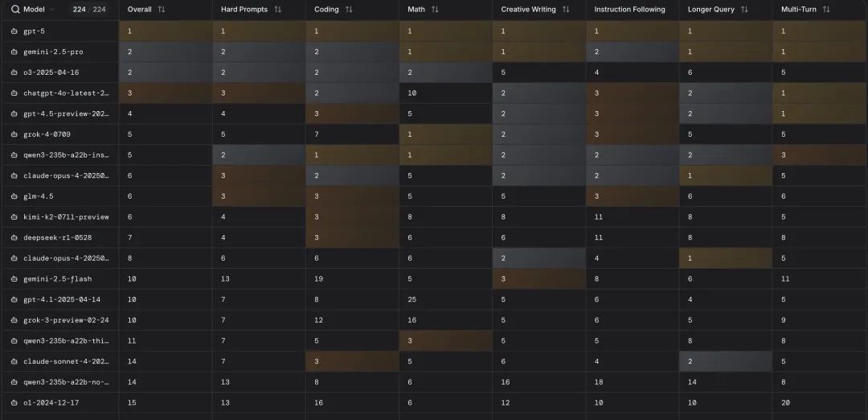Select the kimi-k2-0711-preview model name

[x=66, y=217]
